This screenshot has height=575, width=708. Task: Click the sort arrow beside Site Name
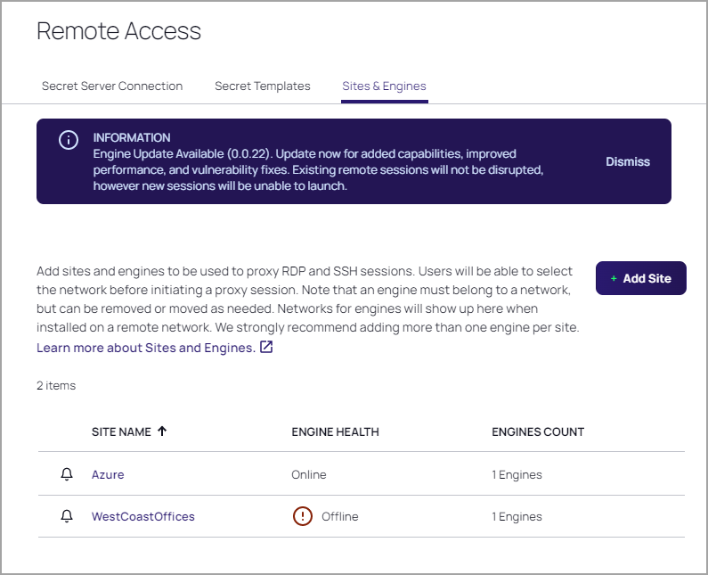[x=162, y=432]
